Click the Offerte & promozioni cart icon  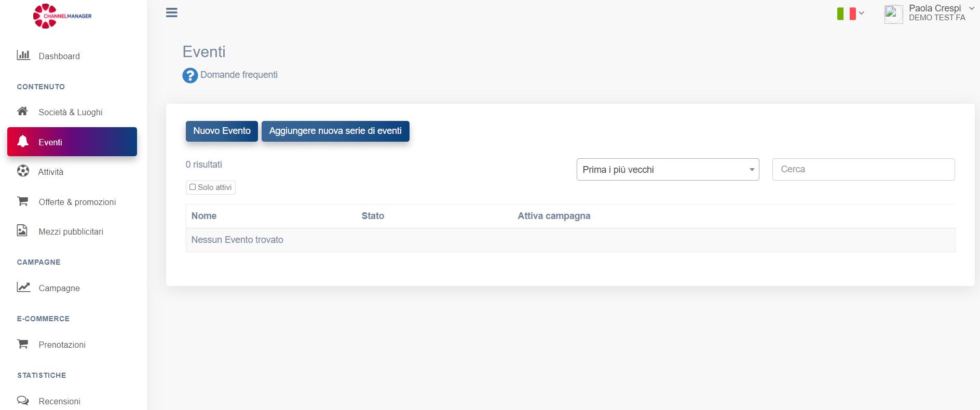(23, 201)
